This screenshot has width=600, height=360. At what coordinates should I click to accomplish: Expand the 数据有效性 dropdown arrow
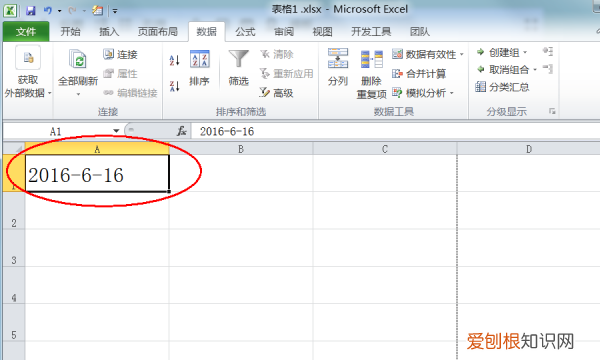point(462,54)
